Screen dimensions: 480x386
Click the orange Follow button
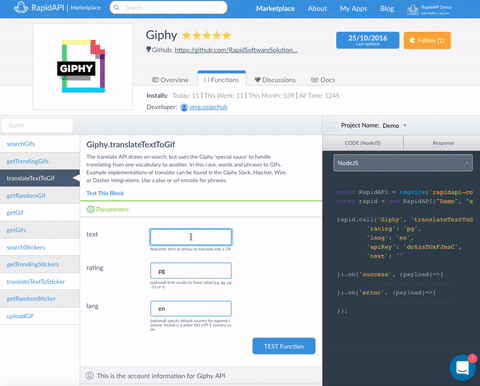tap(427, 40)
